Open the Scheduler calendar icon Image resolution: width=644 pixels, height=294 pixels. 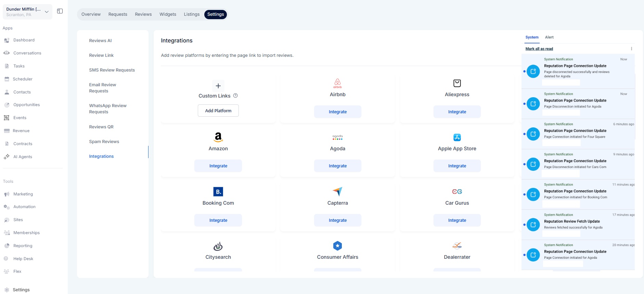coord(7,79)
